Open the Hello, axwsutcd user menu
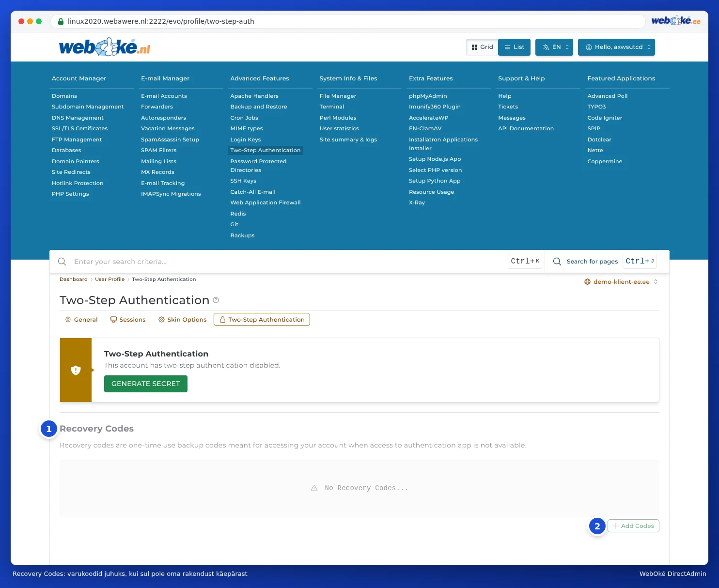719x588 pixels. point(616,47)
